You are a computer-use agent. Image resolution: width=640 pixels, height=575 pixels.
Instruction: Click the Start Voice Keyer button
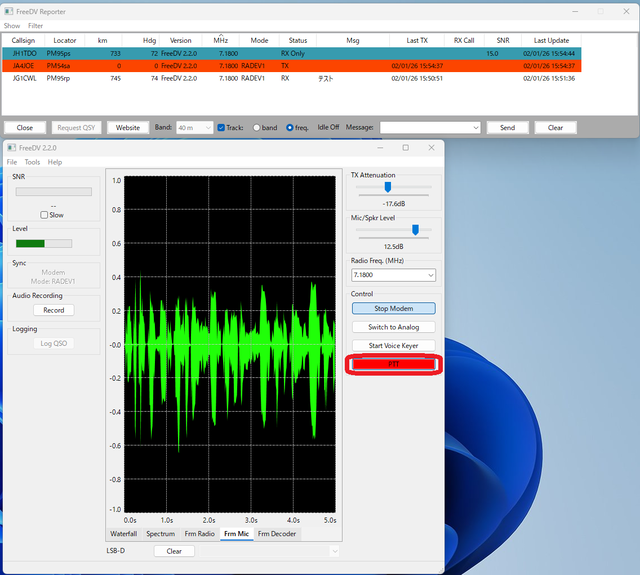point(392,345)
